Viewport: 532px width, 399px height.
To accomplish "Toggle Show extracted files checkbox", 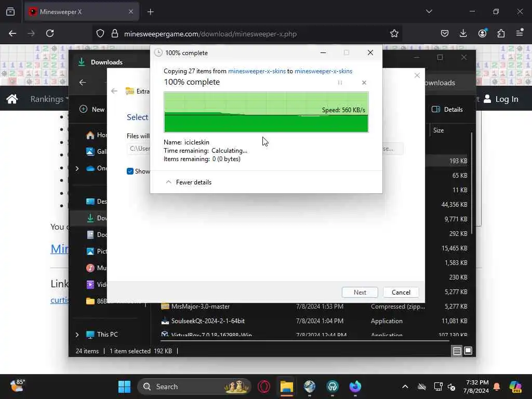I will pos(130,171).
